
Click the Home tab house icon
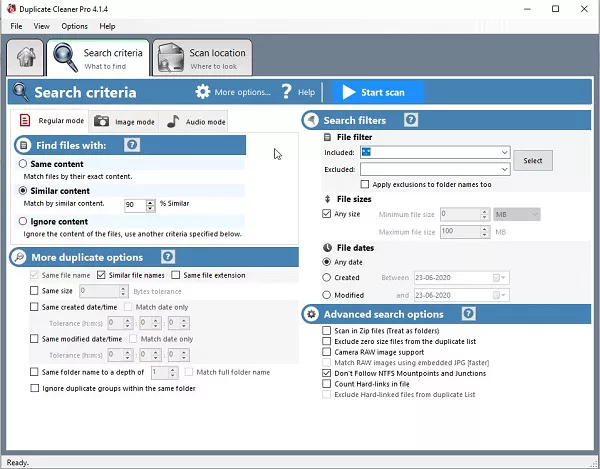(x=24, y=56)
